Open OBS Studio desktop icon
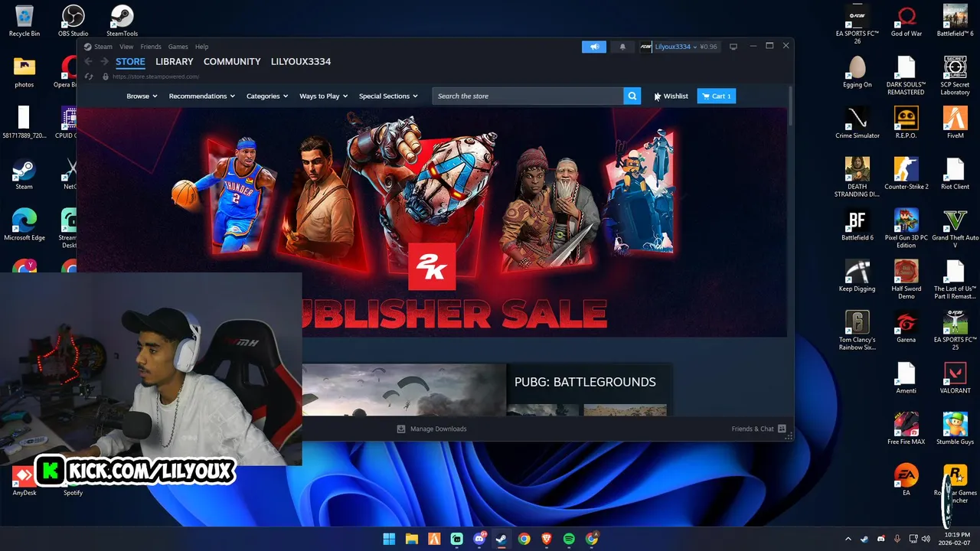Viewport: 980px width, 551px height. 73,21
